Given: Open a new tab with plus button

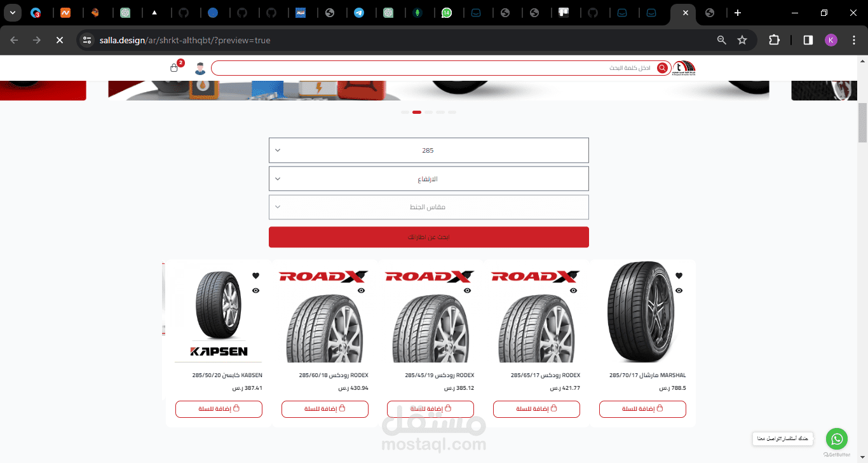Looking at the screenshot, I should tap(737, 13).
